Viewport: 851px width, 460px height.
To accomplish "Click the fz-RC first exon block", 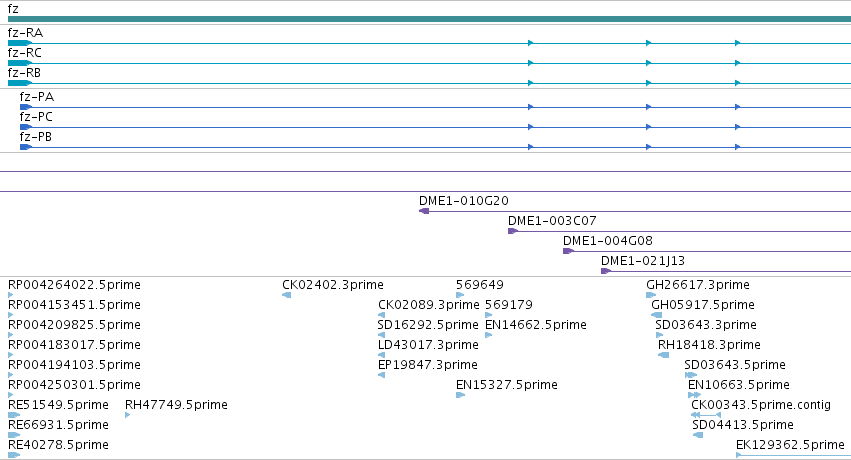I will [x=20, y=63].
